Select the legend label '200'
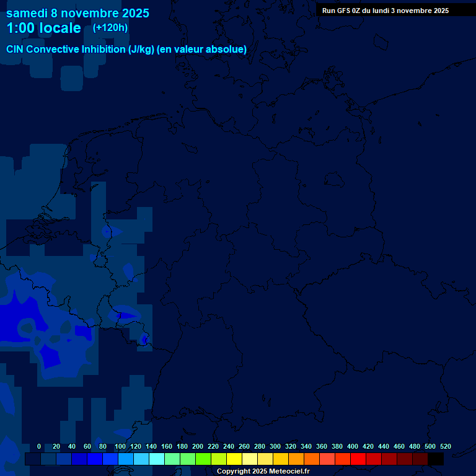476x476 pixels. pyautogui.click(x=198, y=446)
